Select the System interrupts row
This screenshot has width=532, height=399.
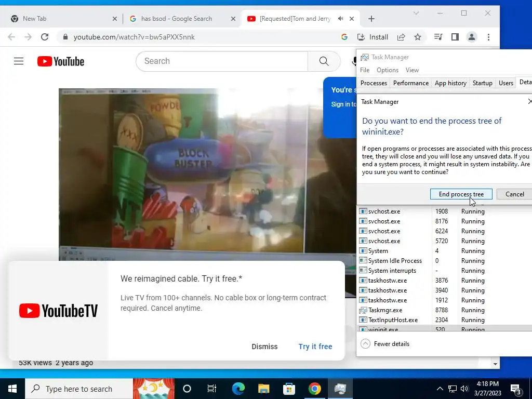(445, 270)
